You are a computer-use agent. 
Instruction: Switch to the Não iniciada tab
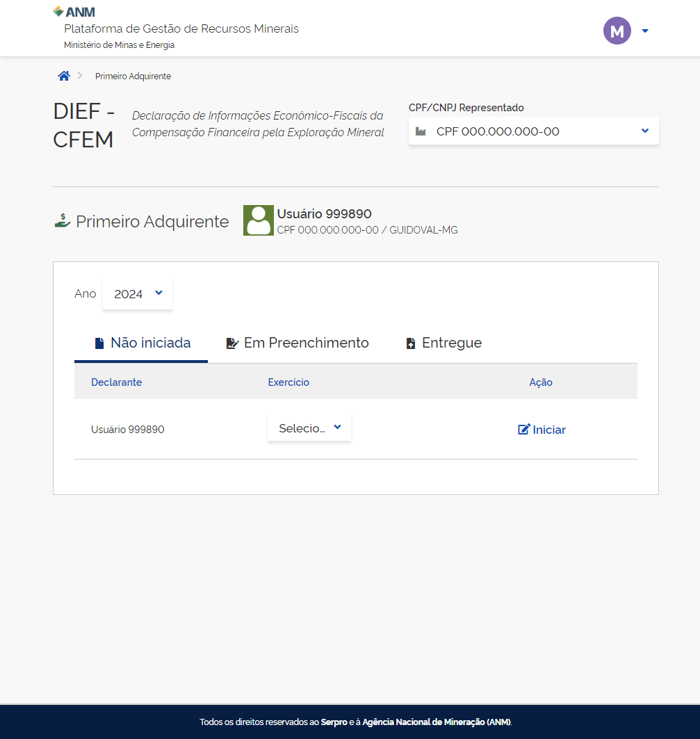pyautogui.click(x=142, y=343)
